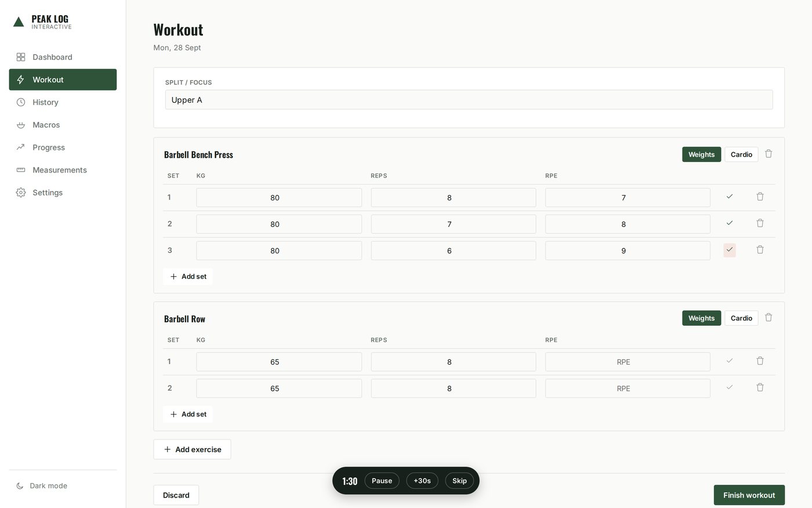Add a set to Barbell Row

point(188,414)
